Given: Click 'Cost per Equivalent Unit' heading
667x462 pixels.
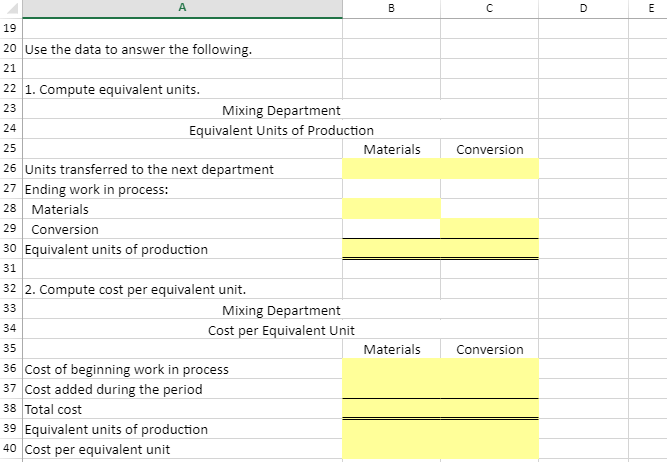Looking at the screenshot, I should pyautogui.click(x=281, y=330).
